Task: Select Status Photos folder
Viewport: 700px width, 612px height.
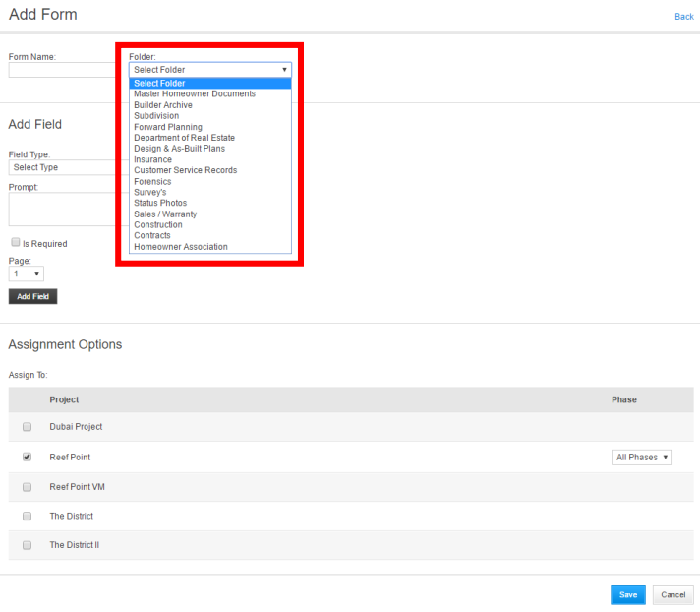Action: [x=210, y=203]
